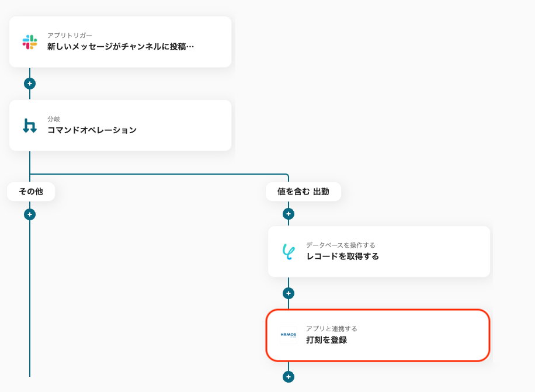This screenshot has width=535, height=392.
Task: Add step below the Slack trigger card
Action: click(30, 84)
